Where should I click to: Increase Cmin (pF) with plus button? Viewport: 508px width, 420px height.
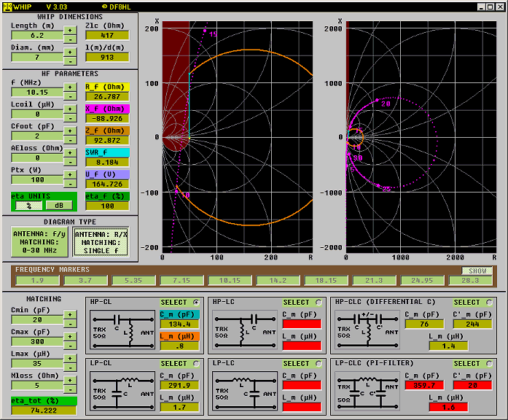pyautogui.click(x=69, y=314)
